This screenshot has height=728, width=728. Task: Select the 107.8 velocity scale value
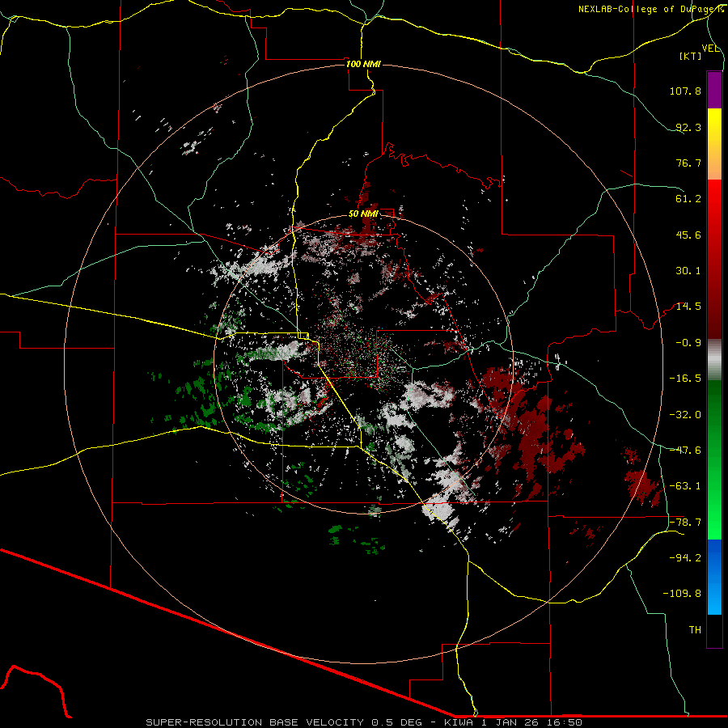click(685, 91)
